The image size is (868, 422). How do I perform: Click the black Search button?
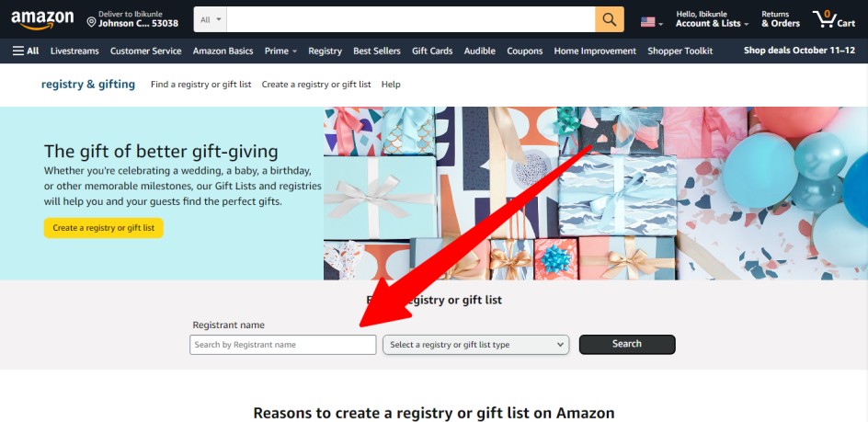tap(627, 344)
